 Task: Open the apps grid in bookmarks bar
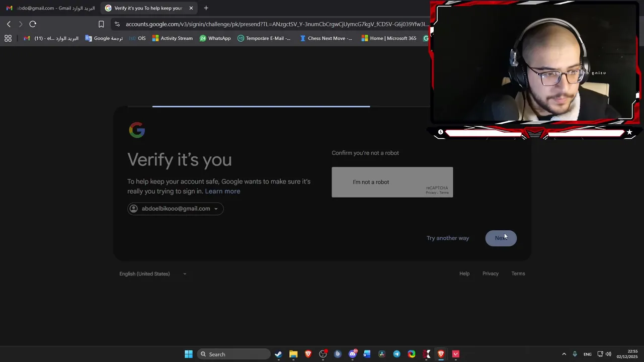point(8,38)
